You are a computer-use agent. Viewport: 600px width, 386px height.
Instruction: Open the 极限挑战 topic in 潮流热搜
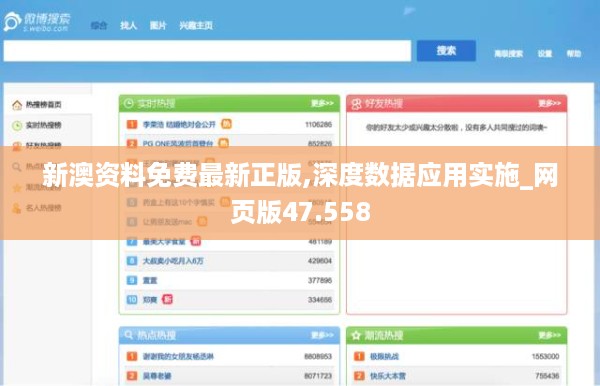click(x=384, y=357)
